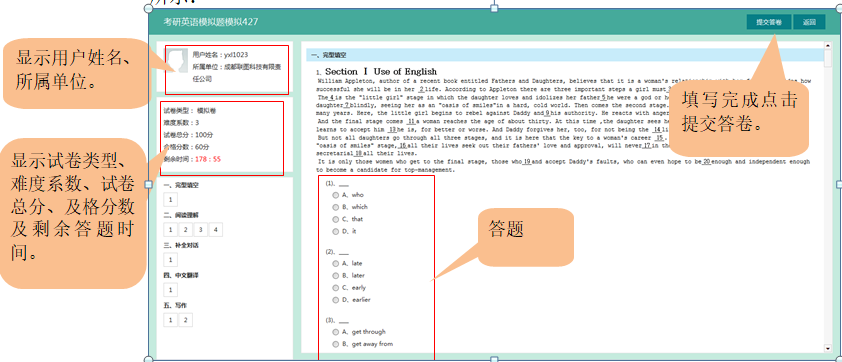Select option B. get away from
Viewport: 842px width, 362px height.
pyautogui.click(x=336, y=344)
